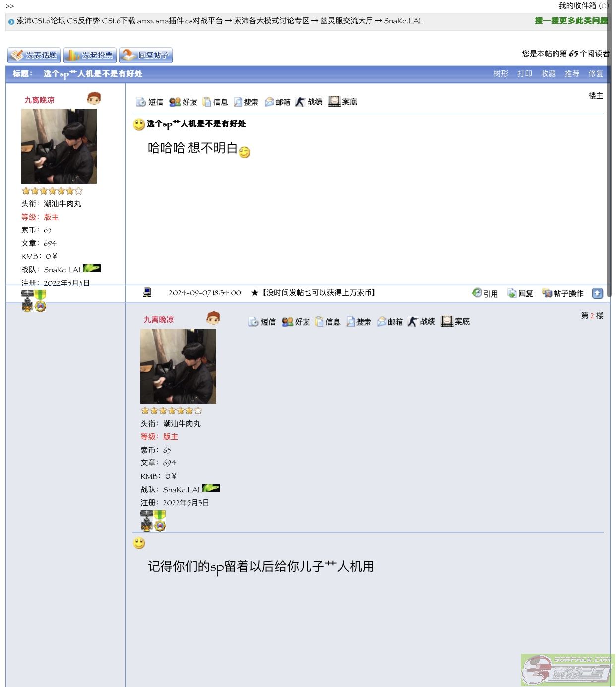The image size is (616, 687).
Task: Open 幽灵服交流大厅 breadcrumb link
Action: 346,21
